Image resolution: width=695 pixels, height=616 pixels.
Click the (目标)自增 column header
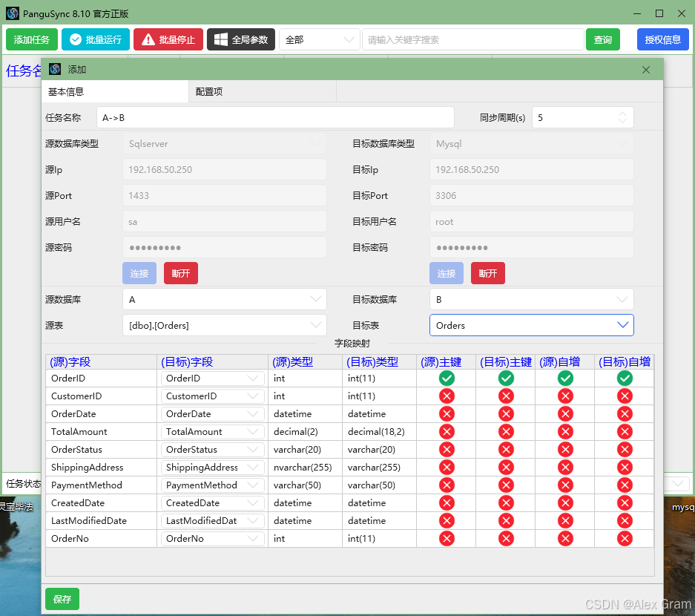coord(625,362)
